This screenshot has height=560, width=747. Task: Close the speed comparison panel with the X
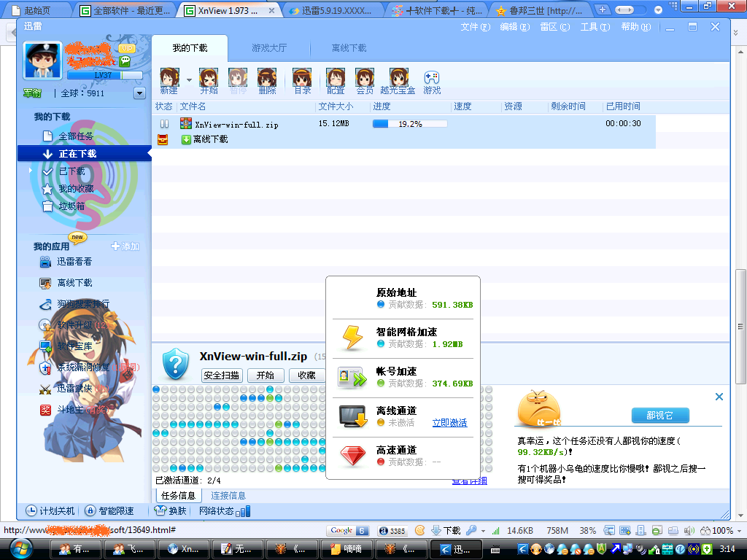(719, 397)
